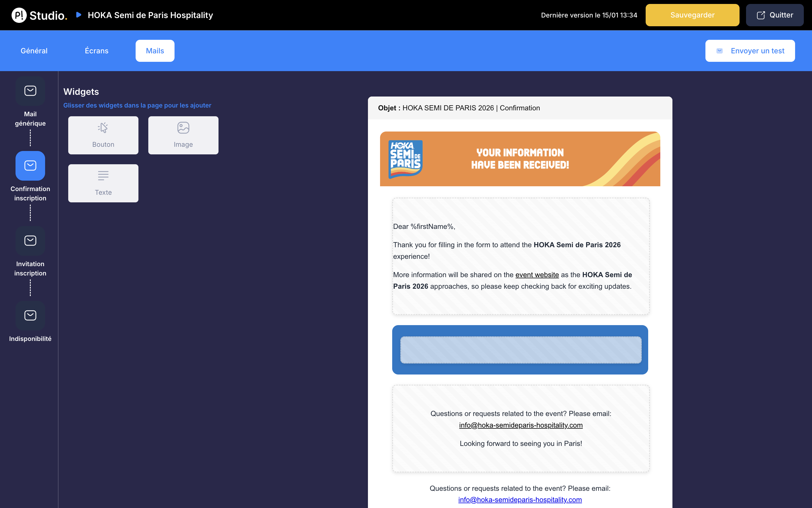
Task: Exit via the Quitter button
Action: pos(775,15)
